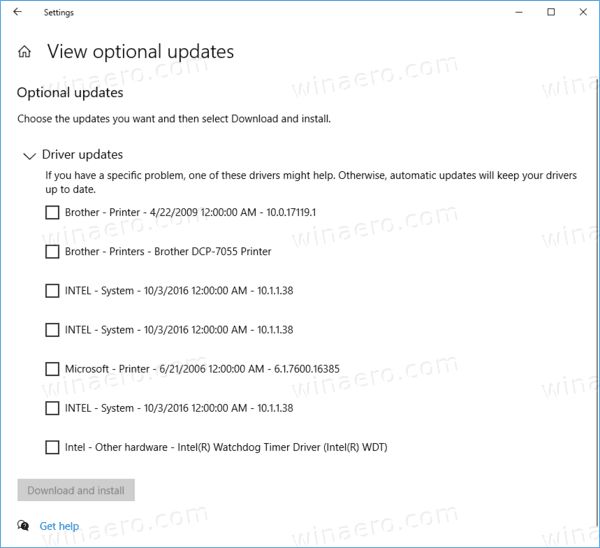Image resolution: width=600 pixels, height=548 pixels.
Task: Select the INTEL System checkbox just below Microsoft Printer
Action: 52,408
